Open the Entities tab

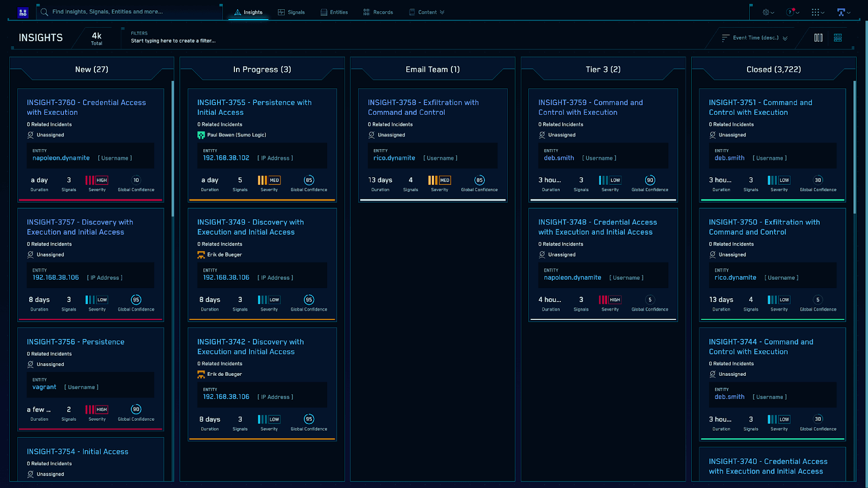point(334,12)
